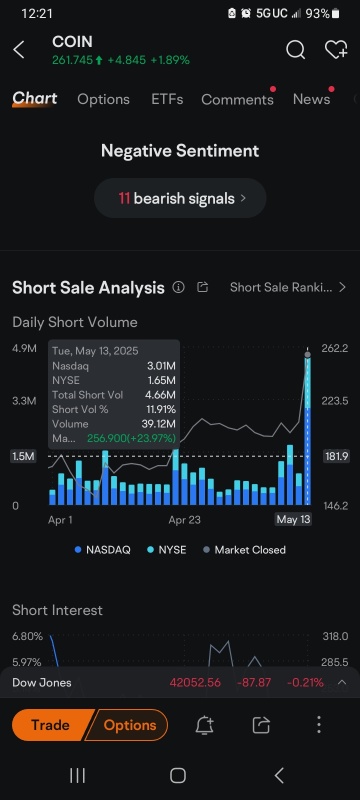Open Short Sale Analysis info icon
This screenshot has width=360, height=800.
[178, 287]
